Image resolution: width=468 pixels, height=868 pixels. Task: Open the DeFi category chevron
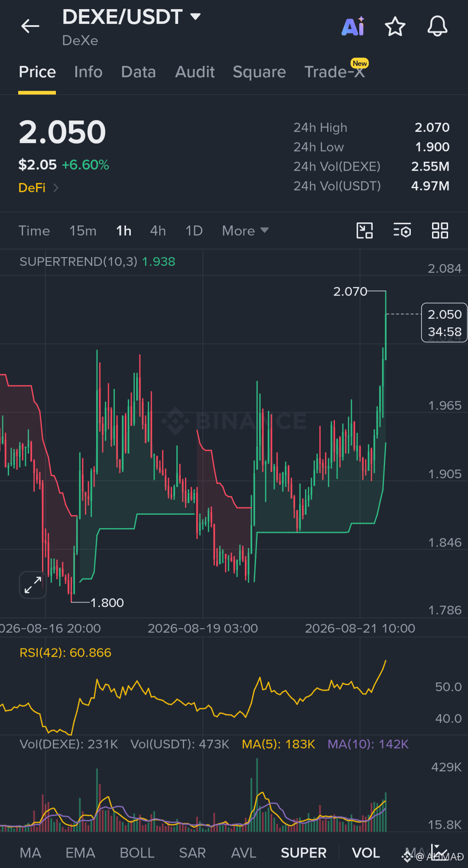[55, 188]
